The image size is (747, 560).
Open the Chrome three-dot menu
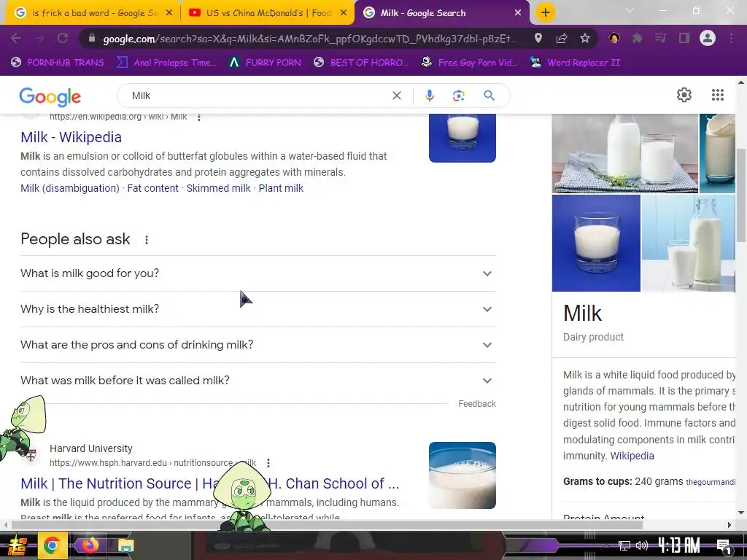731,38
